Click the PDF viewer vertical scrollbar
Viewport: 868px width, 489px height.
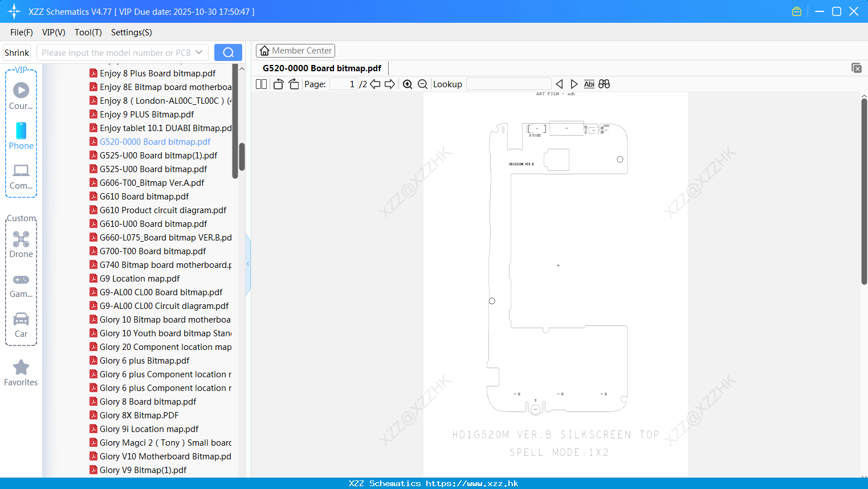(x=864, y=191)
